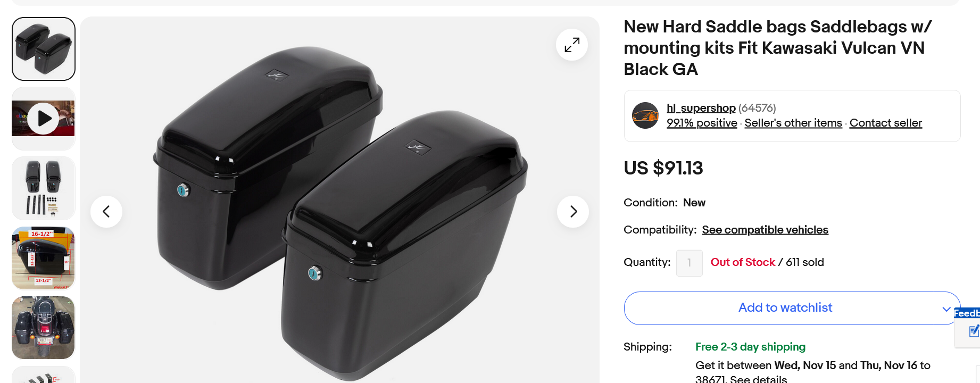Click Add to watchlist button

click(785, 308)
